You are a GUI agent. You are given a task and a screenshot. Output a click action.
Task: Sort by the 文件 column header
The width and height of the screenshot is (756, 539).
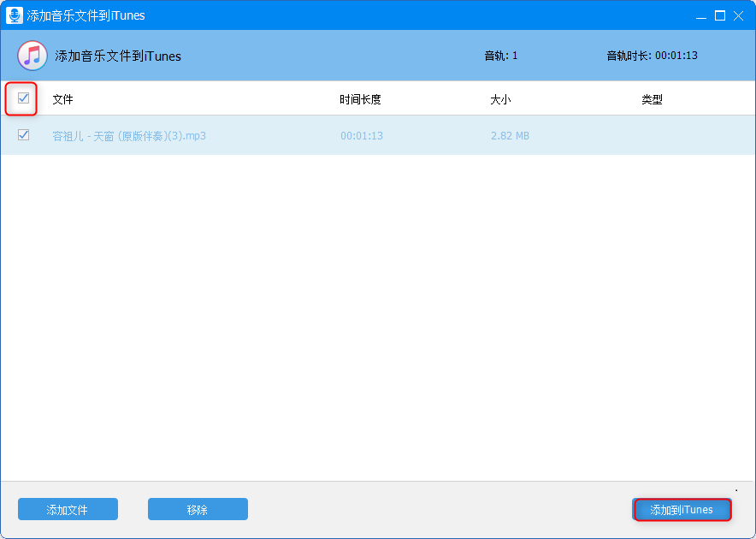pyautogui.click(x=62, y=99)
